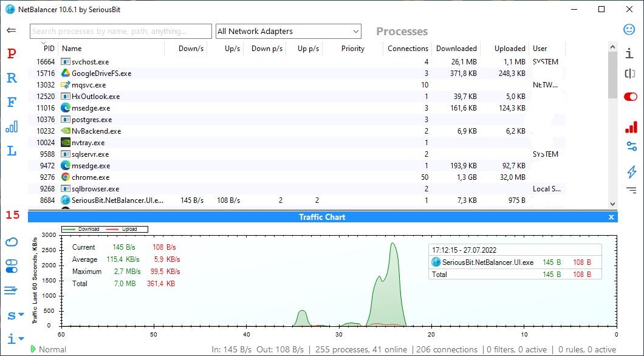The image size is (644, 356).
Task: Click '0 rules, 0 active' in status bar
Action: pyautogui.click(x=587, y=349)
